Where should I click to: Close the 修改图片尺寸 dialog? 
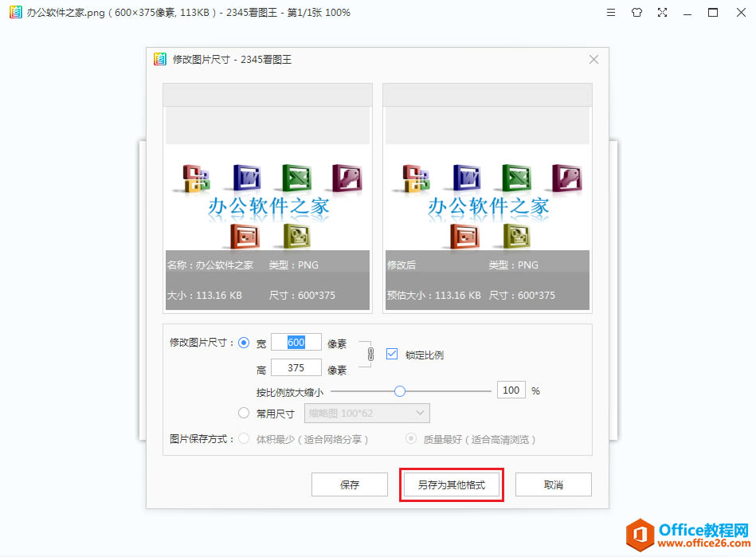pyautogui.click(x=594, y=59)
